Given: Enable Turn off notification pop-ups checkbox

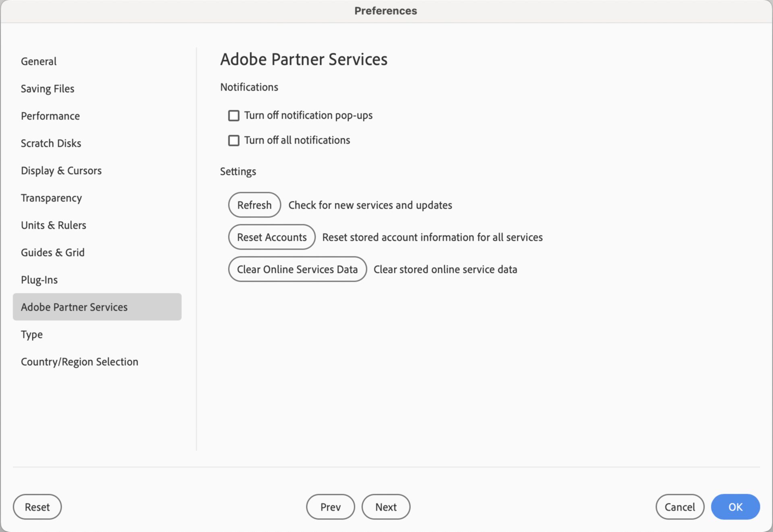Looking at the screenshot, I should click(x=234, y=115).
